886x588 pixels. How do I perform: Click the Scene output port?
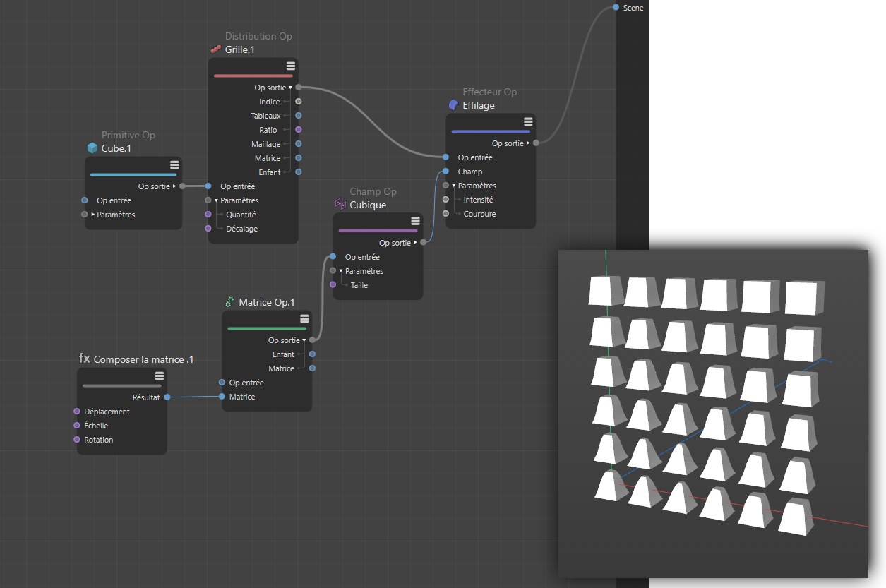click(x=616, y=7)
